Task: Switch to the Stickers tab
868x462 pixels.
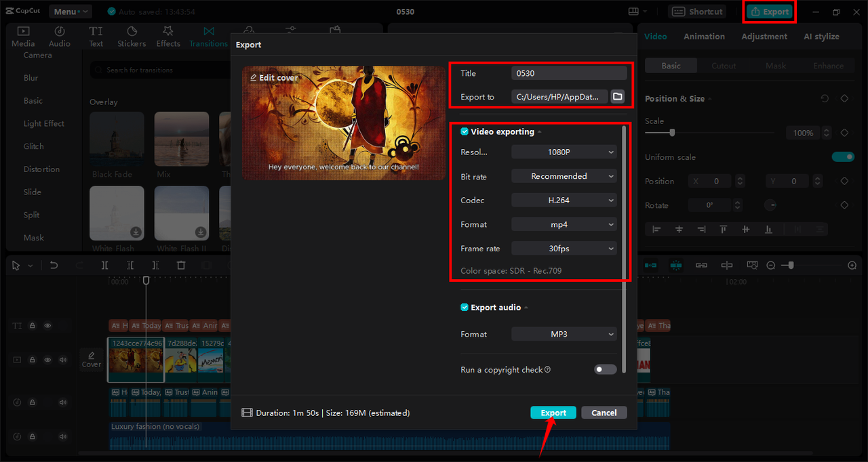Action: [x=132, y=37]
